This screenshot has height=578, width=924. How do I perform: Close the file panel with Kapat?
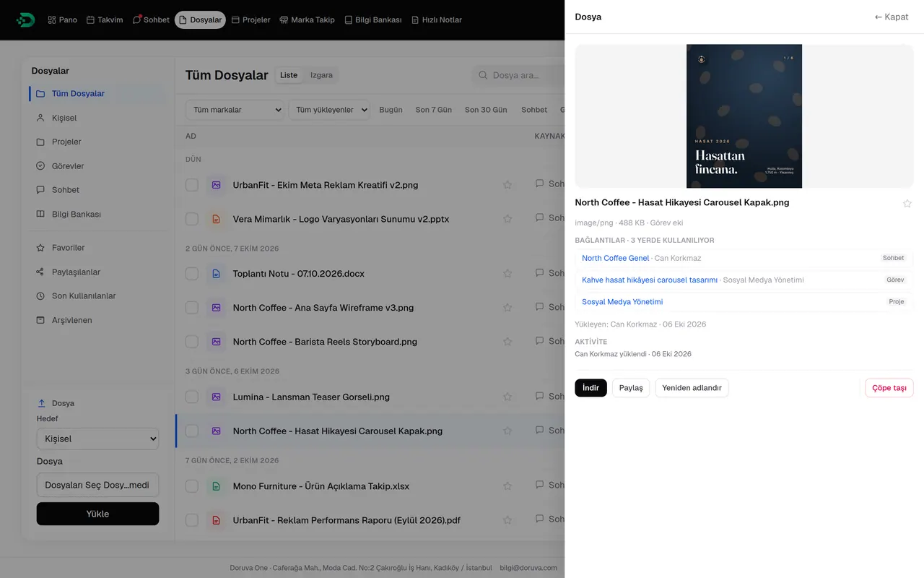[x=892, y=17]
